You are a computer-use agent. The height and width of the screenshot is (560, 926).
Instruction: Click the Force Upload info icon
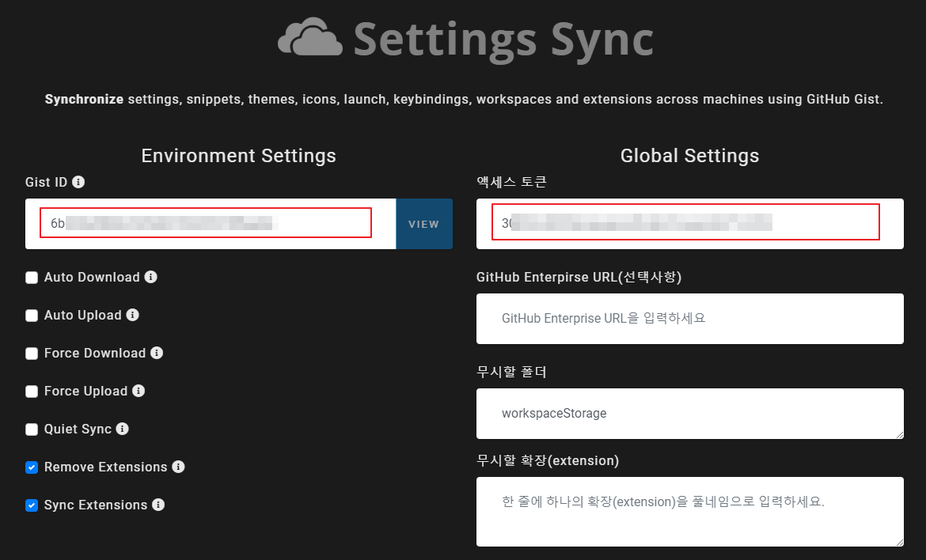click(139, 391)
